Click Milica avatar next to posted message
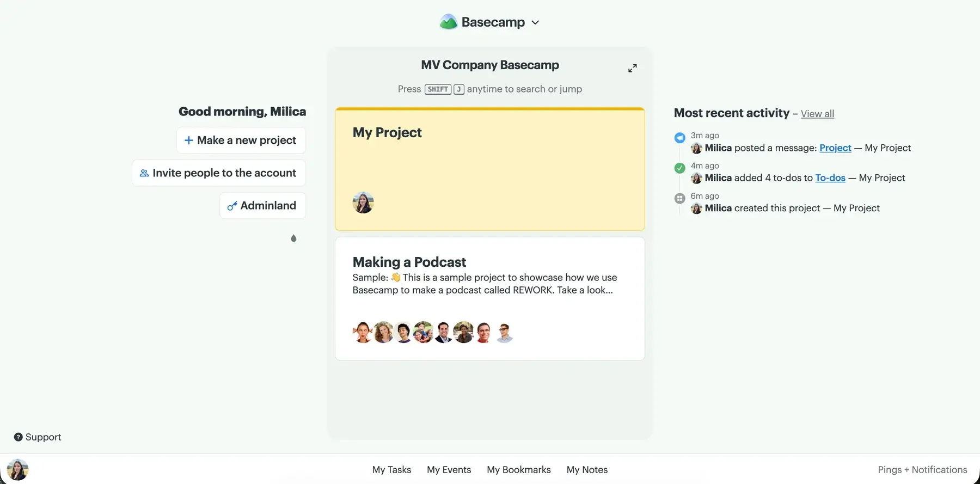 point(696,148)
